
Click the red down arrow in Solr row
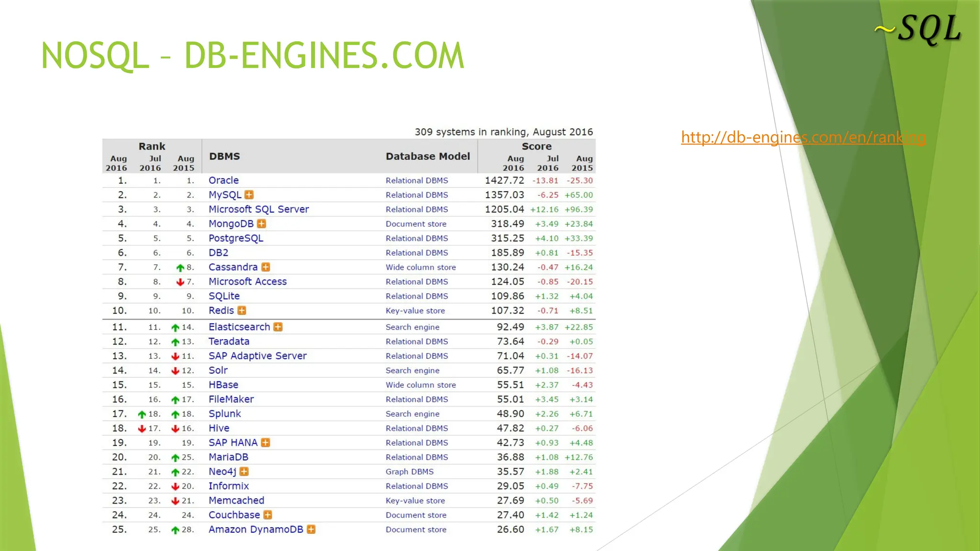click(176, 371)
